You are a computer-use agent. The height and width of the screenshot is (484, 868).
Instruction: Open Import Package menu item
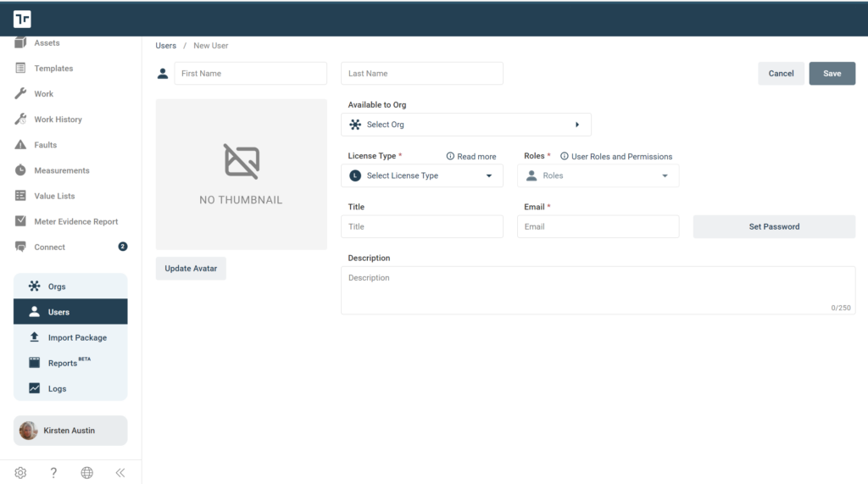coord(70,337)
